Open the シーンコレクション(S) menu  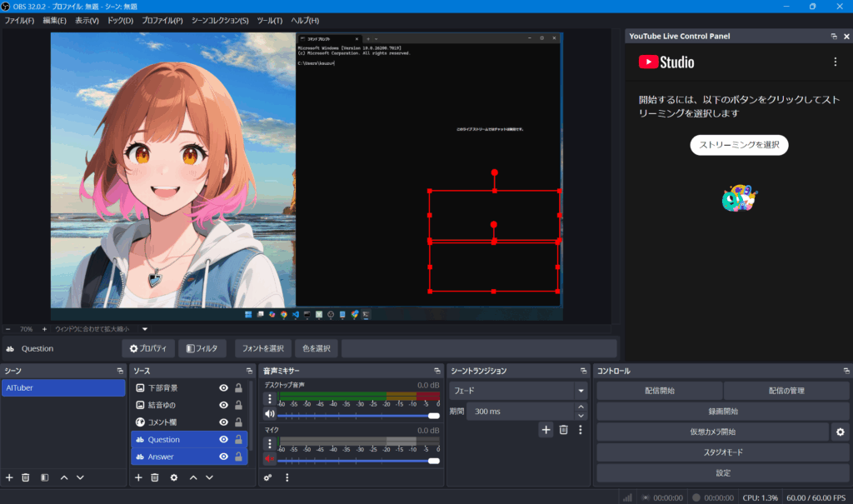pyautogui.click(x=219, y=20)
